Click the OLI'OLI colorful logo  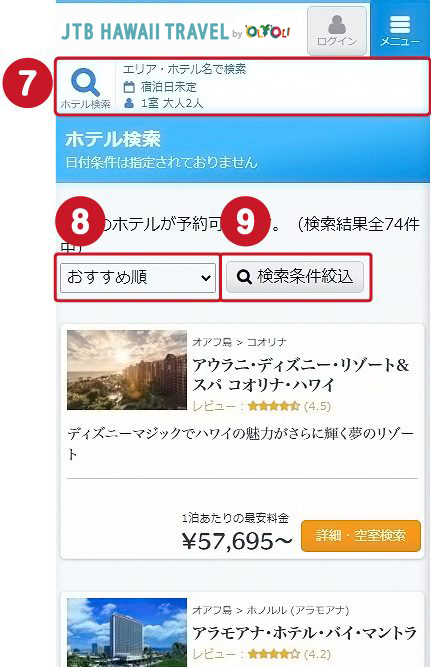268,31
